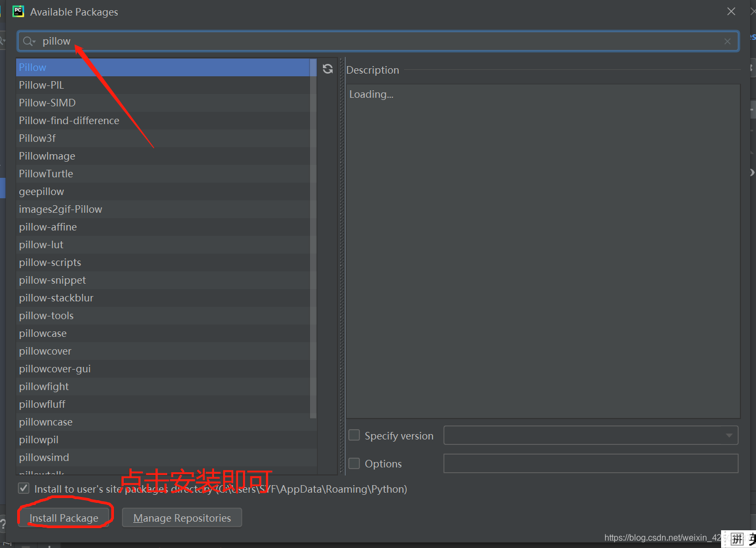Select the images2gif-Pillow package

(163, 209)
